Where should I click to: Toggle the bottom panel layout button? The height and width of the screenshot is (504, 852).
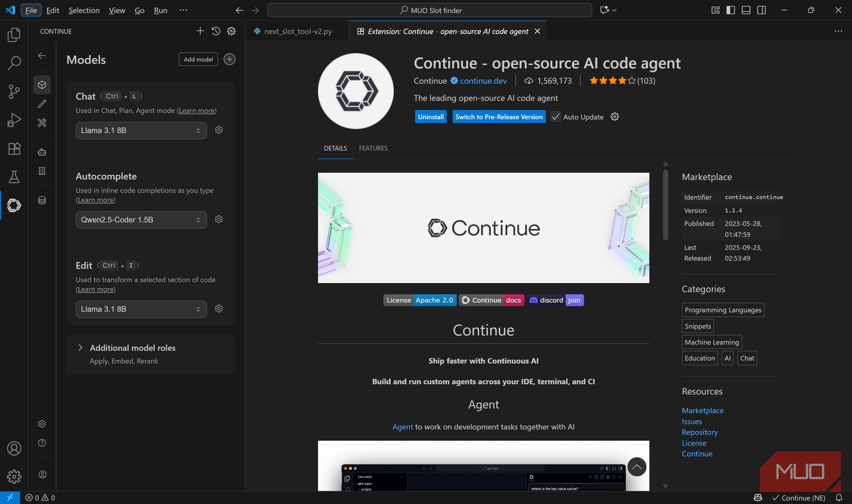coord(746,10)
